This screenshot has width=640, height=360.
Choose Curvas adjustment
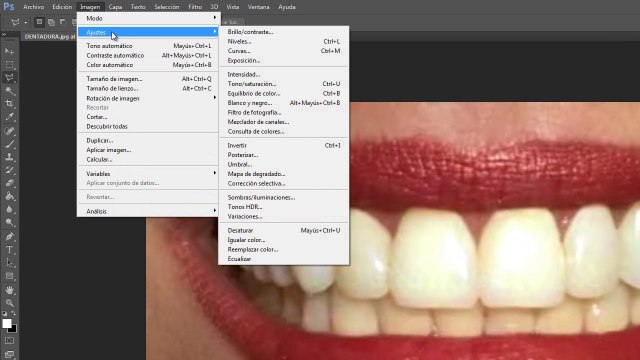click(284, 51)
